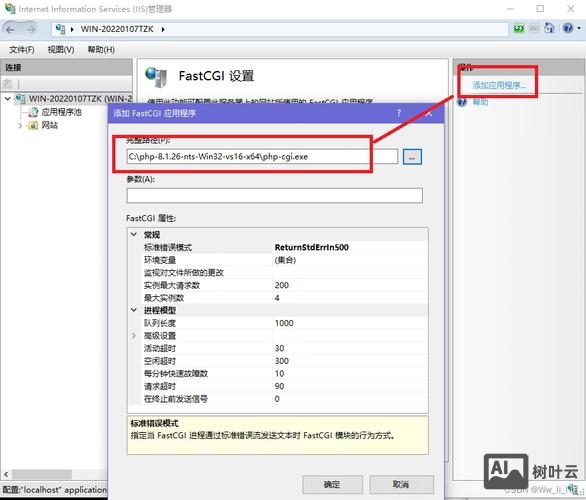Click breadcrumb arrow after WIN-20220107TZK

coord(163,29)
